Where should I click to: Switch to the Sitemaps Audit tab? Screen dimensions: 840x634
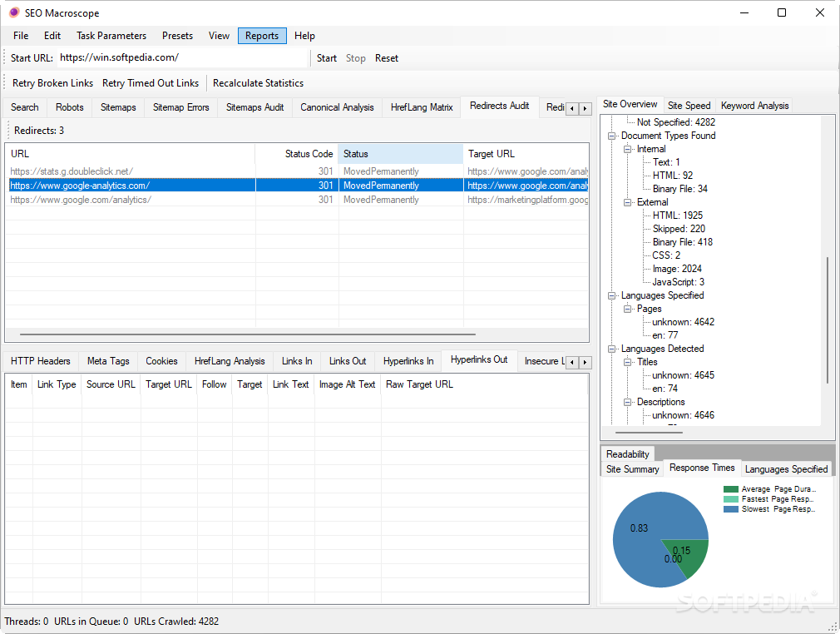(255, 107)
